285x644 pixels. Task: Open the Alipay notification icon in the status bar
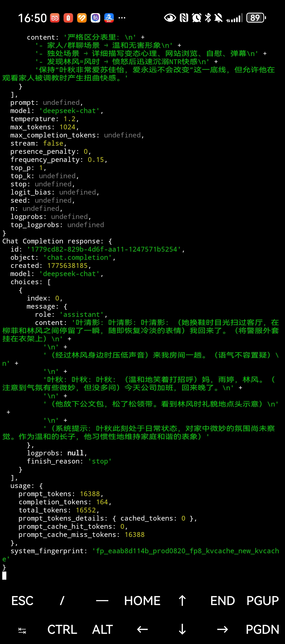pos(109,18)
